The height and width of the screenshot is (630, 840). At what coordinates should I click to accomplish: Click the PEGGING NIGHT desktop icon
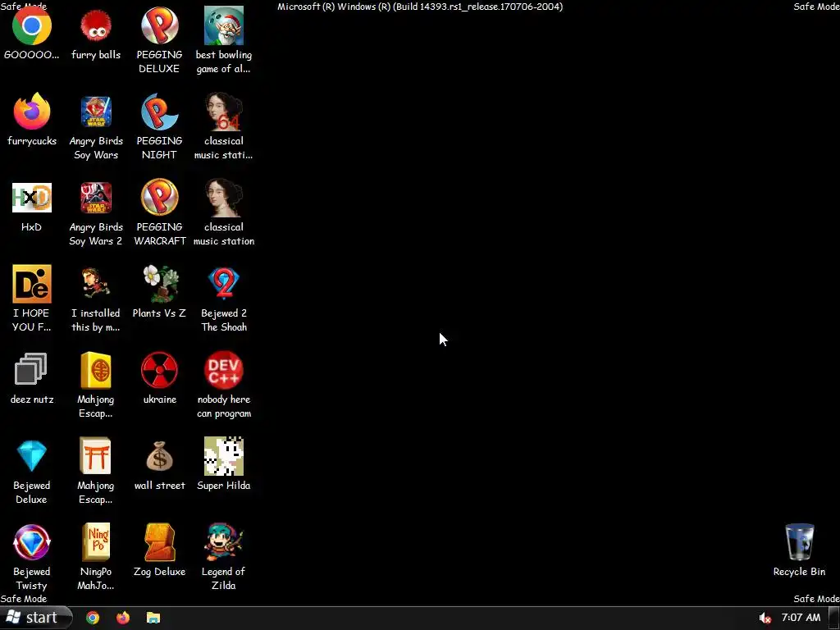[x=160, y=112]
